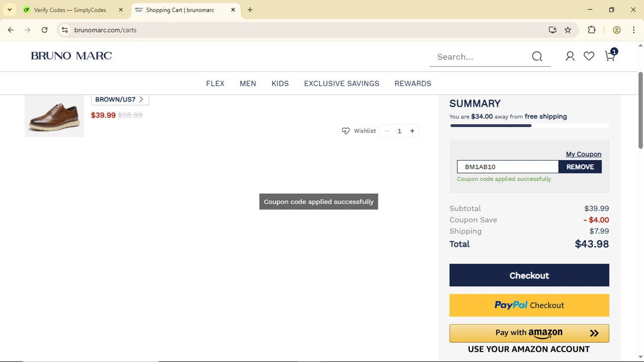
Task: View site information icon in address bar
Action: [65, 30]
